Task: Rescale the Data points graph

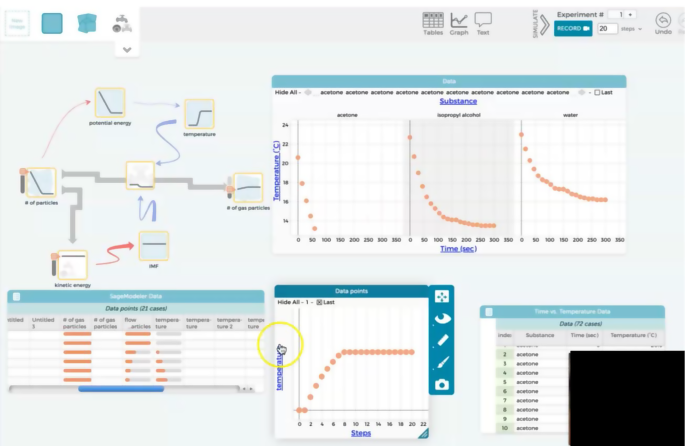Action: click(x=442, y=297)
